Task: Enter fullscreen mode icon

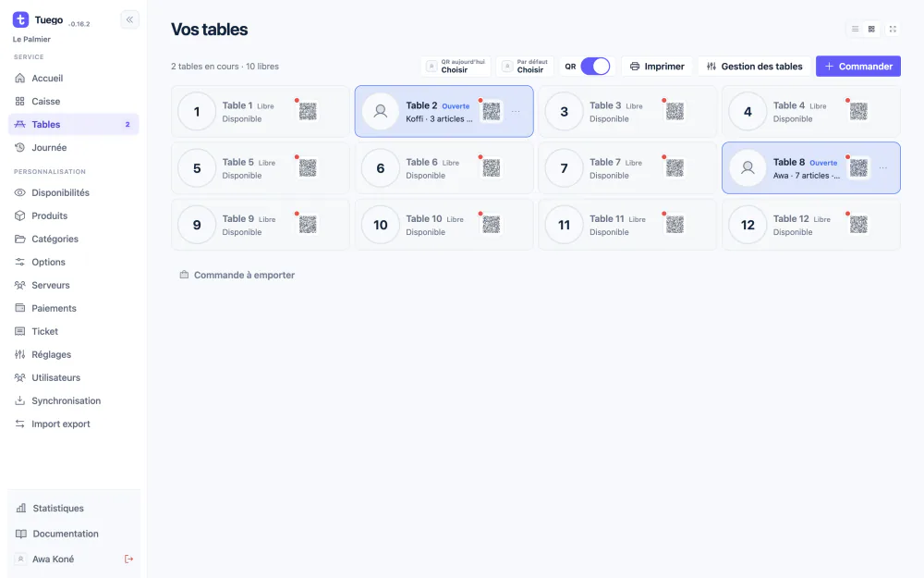Action: 893,29
